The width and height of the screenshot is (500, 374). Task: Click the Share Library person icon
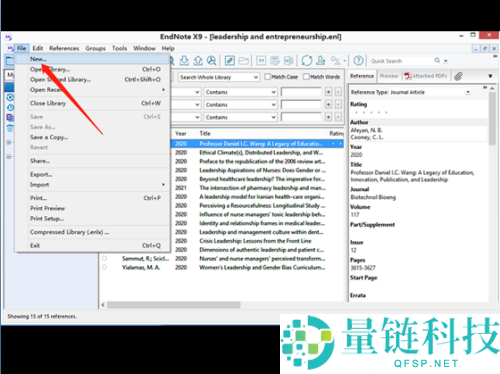[x=321, y=61]
